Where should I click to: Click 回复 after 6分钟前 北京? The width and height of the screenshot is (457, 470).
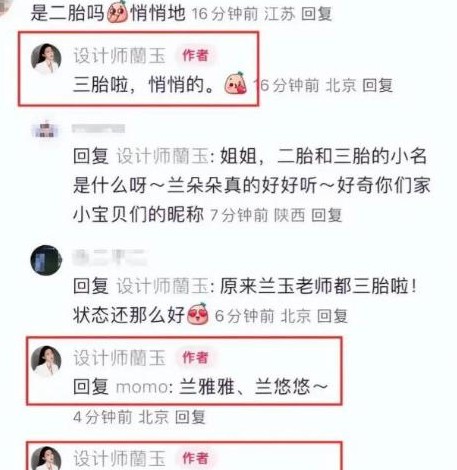click(x=332, y=316)
